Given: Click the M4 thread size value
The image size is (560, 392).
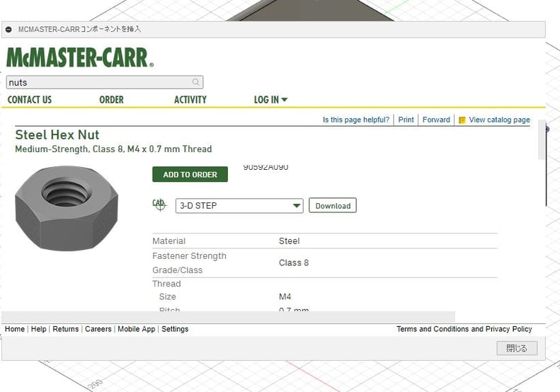Looking at the screenshot, I should [285, 296].
